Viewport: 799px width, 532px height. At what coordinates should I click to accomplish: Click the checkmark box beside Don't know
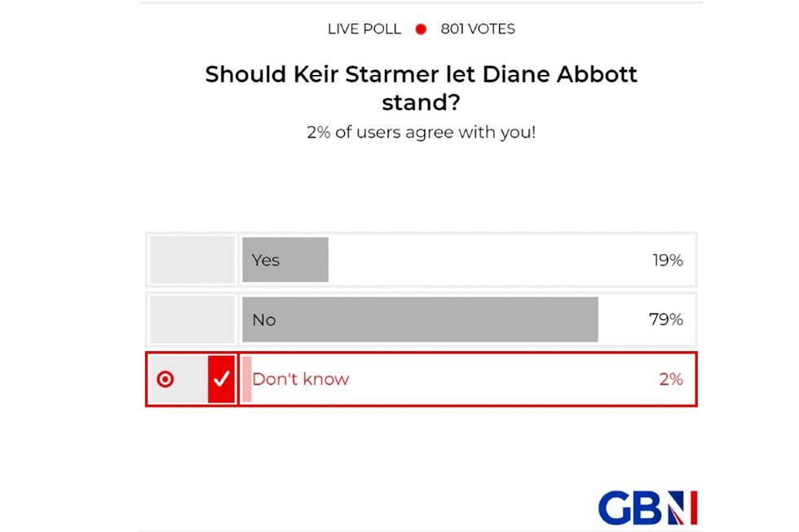(221, 379)
